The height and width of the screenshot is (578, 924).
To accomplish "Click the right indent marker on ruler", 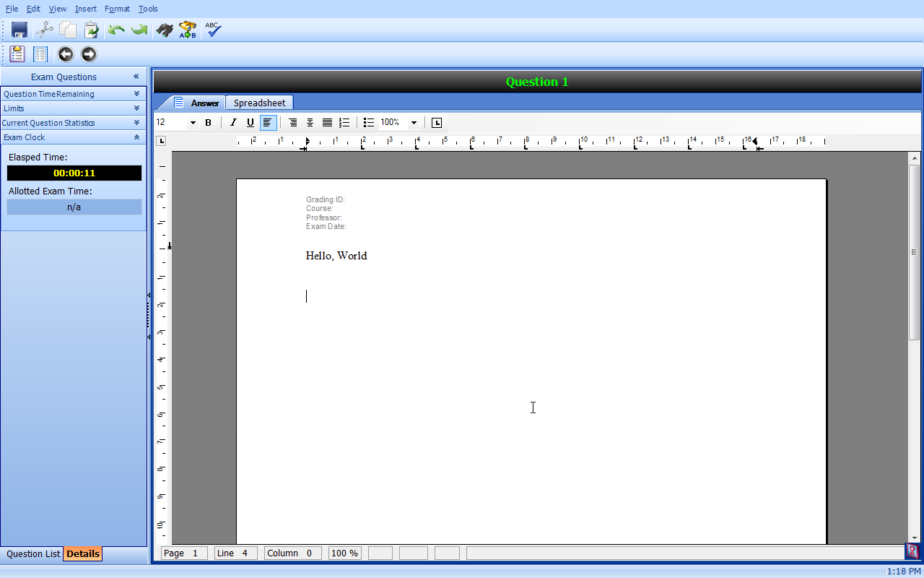I will coord(755,141).
